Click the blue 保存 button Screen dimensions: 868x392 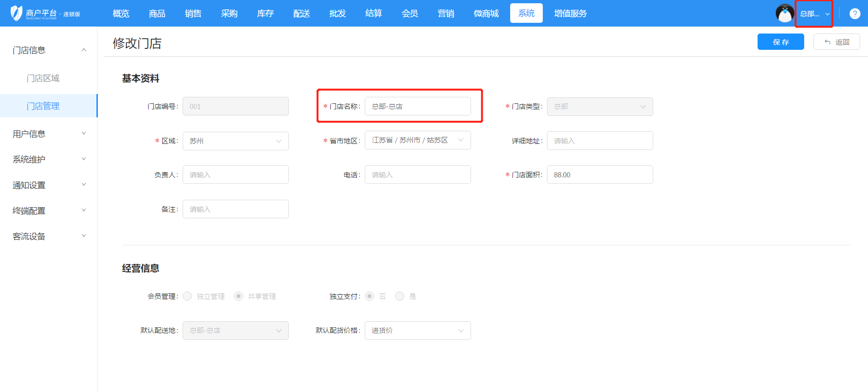point(780,42)
